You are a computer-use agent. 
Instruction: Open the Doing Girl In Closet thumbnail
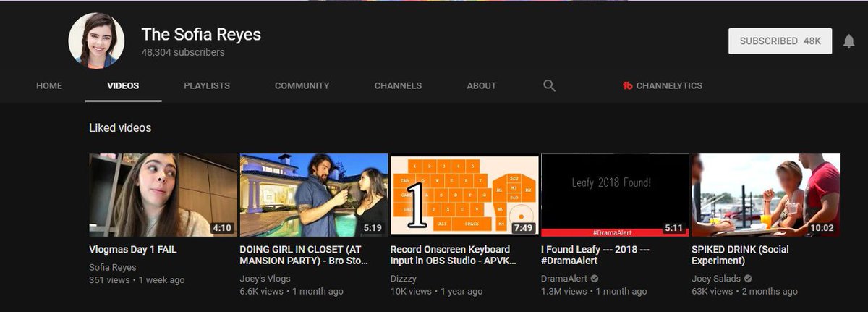314,195
